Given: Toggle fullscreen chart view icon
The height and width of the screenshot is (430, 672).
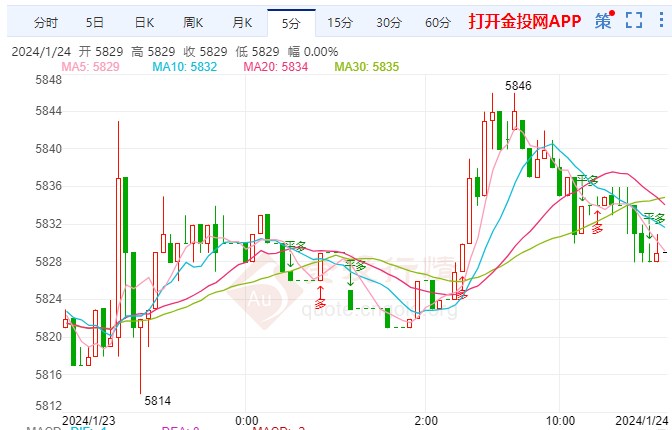Looking at the screenshot, I should click(x=634, y=20).
